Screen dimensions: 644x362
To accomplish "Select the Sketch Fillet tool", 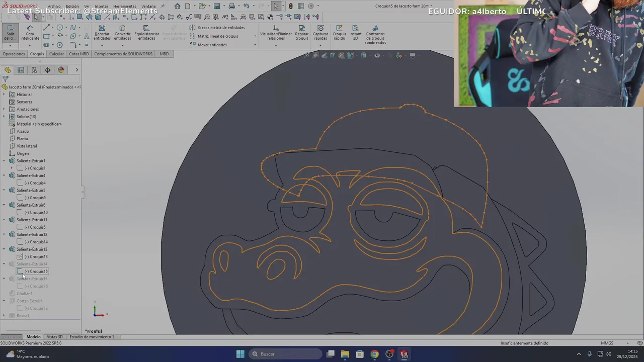I will pyautogui.click(x=73, y=45).
